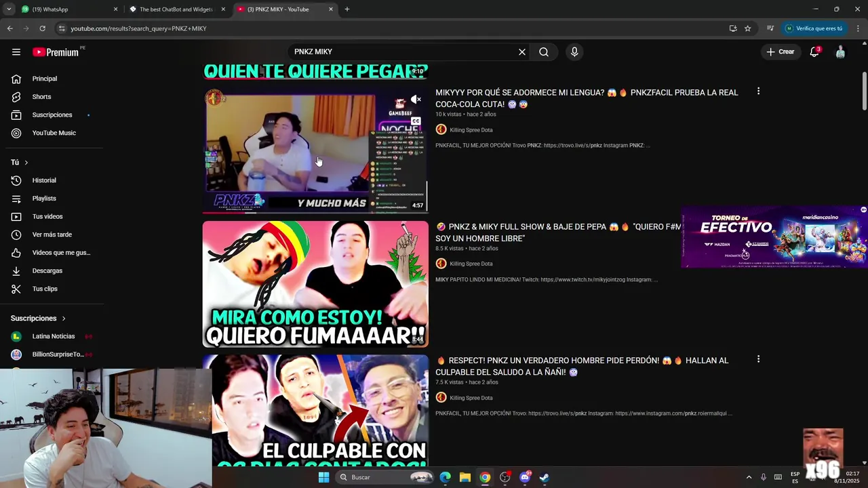The width and height of the screenshot is (868, 488).
Task: Go to Suscripciones in the sidebar
Action: (x=52, y=115)
